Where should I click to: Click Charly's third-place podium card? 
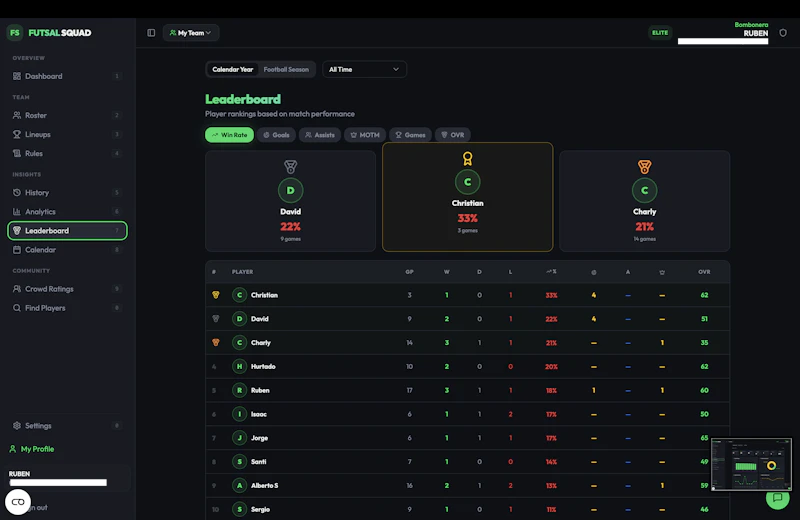point(644,201)
